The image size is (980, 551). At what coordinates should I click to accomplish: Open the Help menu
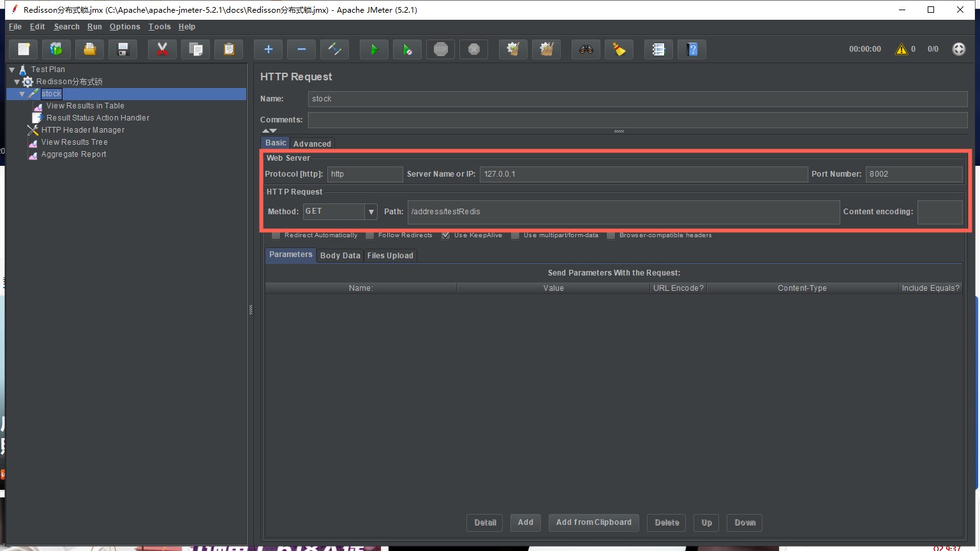pos(187,27)
